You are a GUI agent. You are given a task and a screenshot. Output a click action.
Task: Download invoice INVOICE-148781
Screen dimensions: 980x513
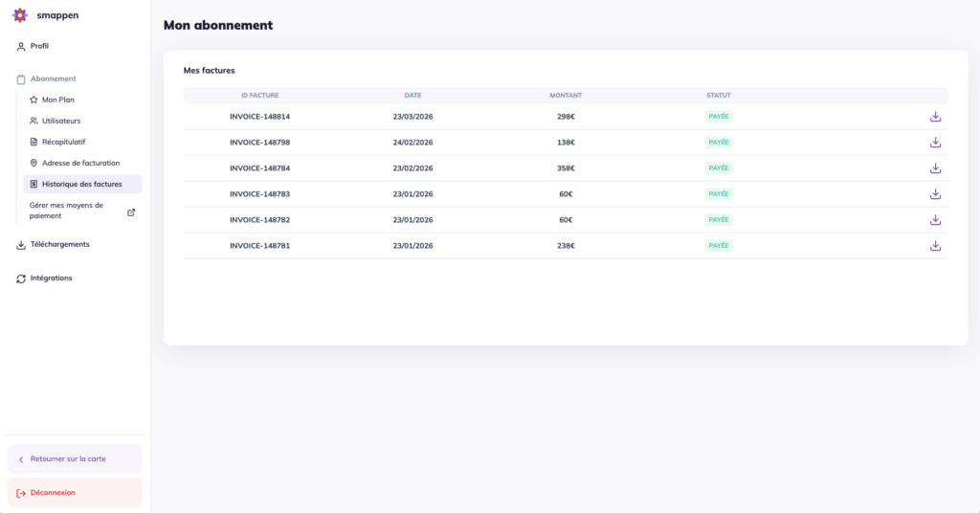point(935,246)
